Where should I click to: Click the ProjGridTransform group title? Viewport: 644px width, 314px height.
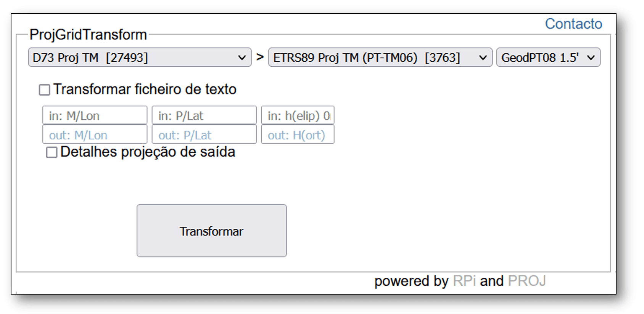pyautogui.click(x=88, y=35)
